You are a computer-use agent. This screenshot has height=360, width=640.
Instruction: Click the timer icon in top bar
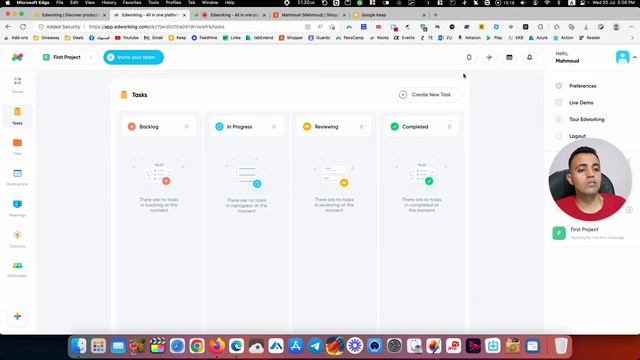[469, 58]
